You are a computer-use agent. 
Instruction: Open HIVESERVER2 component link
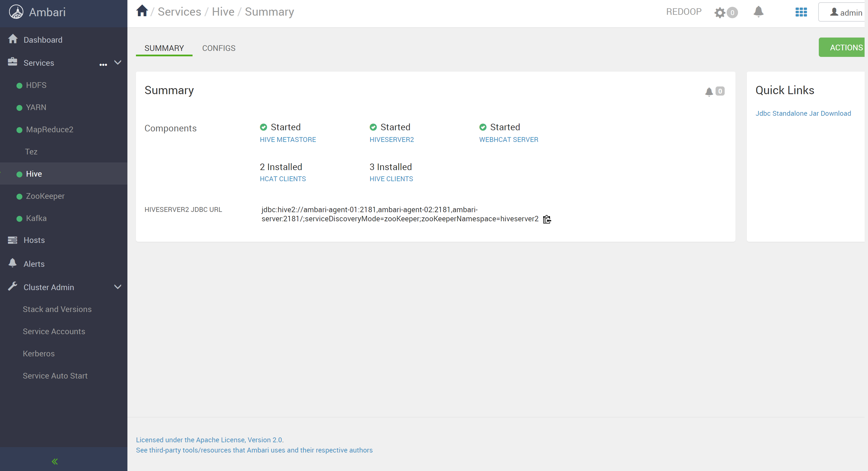392,139
